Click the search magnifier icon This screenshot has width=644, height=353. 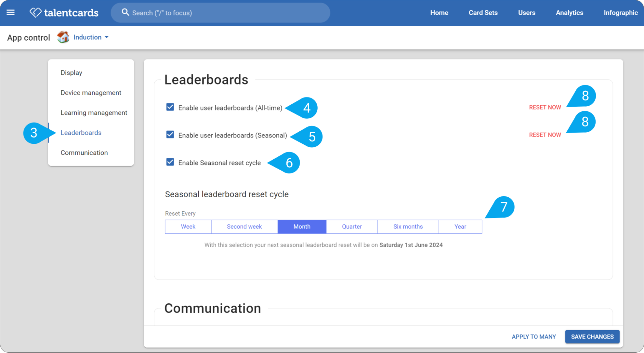tap(125, 13)
